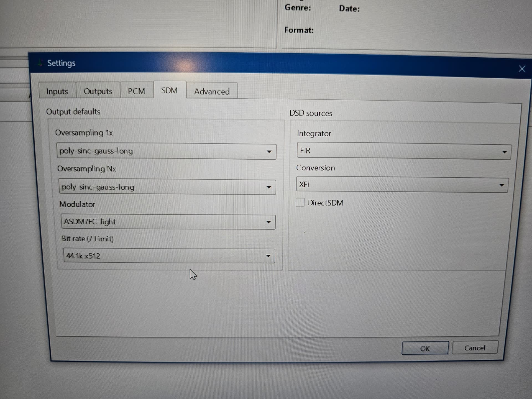Close the Settings dialog window
This screenshot has width=532, height=399.
point(521,69)
